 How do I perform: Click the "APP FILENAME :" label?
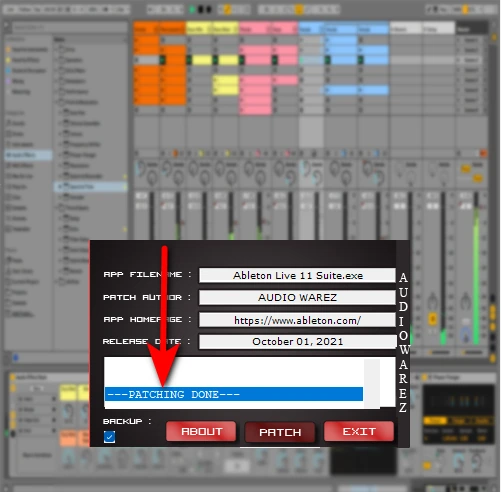coord(147,274)
